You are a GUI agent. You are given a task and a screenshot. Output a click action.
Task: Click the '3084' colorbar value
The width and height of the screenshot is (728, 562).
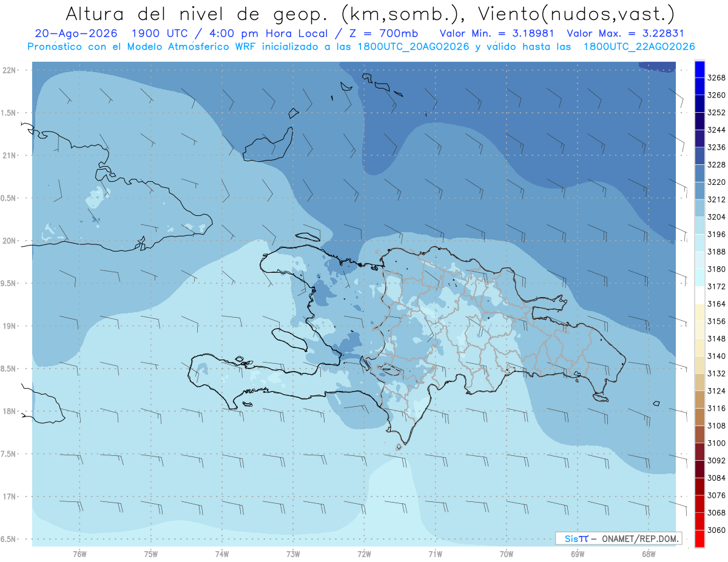pyautogui.click(x=716, y=478)
